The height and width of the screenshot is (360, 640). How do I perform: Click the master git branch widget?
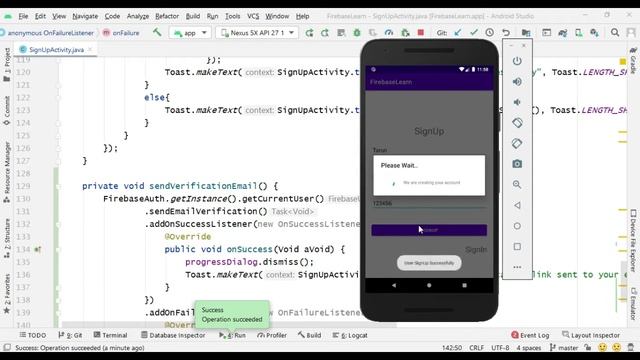[564, 348]
